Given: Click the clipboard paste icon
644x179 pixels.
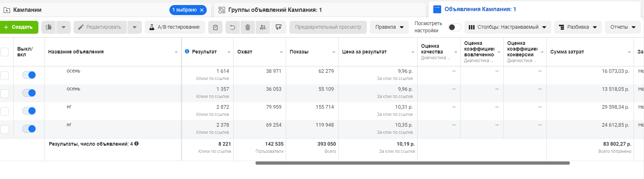Looking at the screenshot, I should (x=215, y=27).
